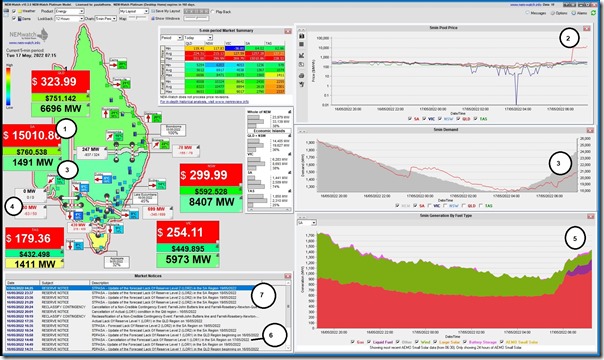Click the Options icon in the top bar
Image resolution: width=604 pixels, height=360 pixels.
[x=553, y=13]
